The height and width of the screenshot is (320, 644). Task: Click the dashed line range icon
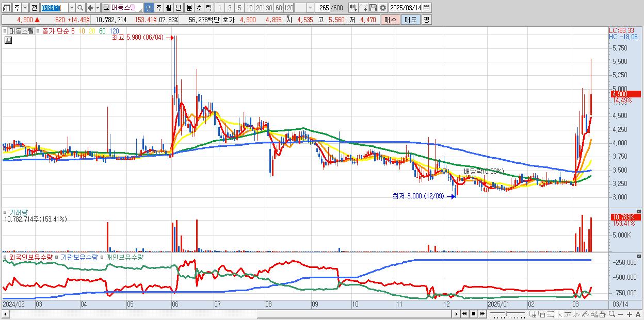click(x=550, y=314)
